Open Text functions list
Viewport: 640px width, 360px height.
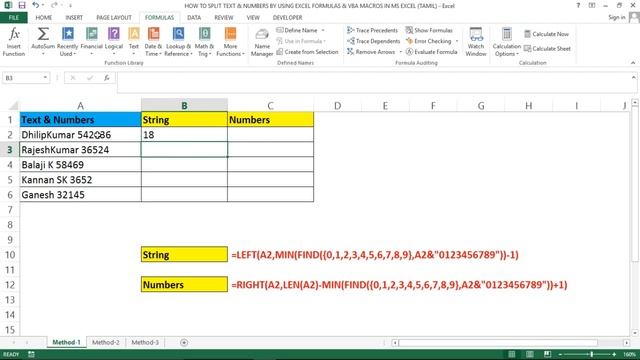pos(134,42)
